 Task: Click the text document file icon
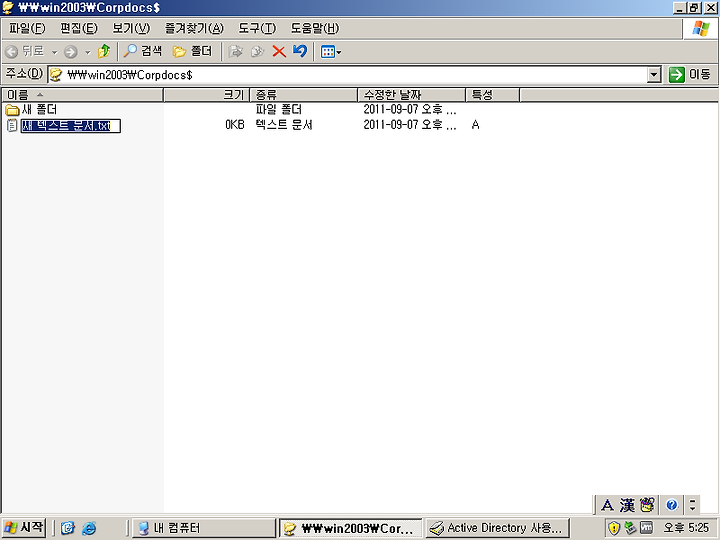pos(12,125)
